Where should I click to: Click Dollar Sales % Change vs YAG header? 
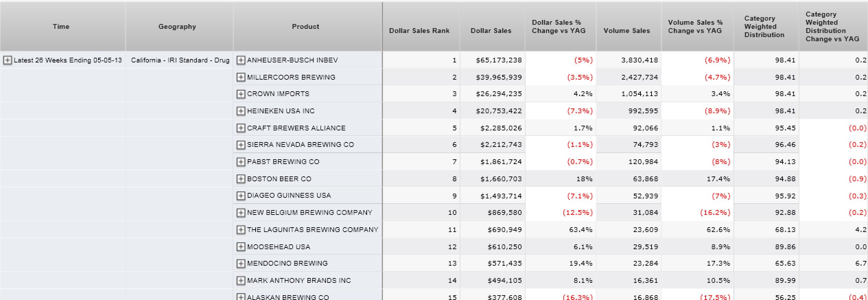tap(561, 27)
